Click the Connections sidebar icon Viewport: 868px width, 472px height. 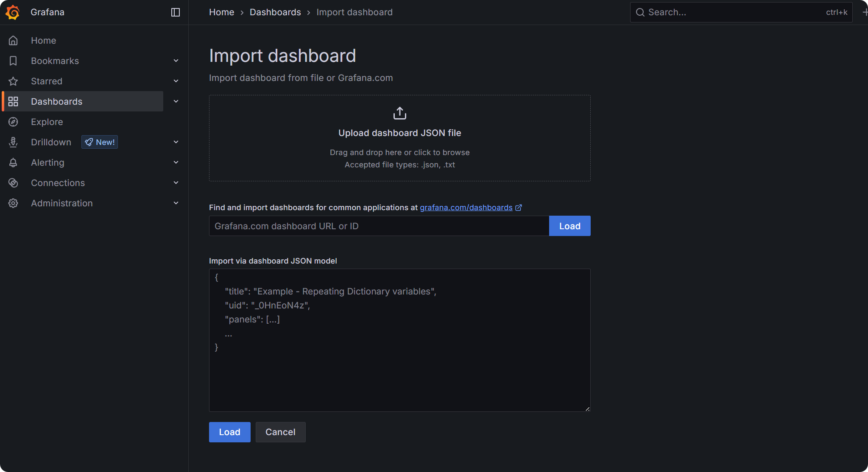coord(13,183)
